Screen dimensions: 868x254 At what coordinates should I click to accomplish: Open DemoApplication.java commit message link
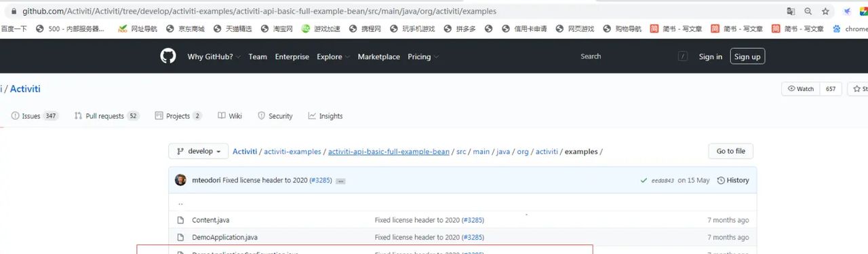418,237
